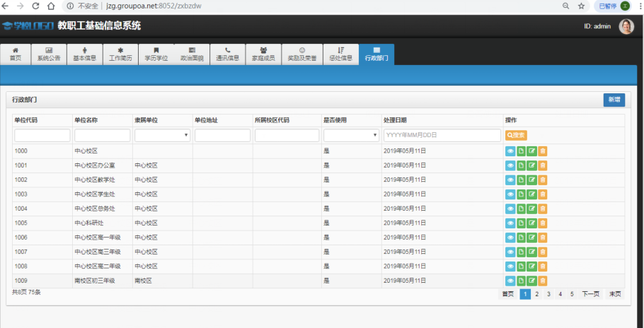644x328 pixels.
Task: Open the 隶属单位 filter dropdown
Action: 162,135
